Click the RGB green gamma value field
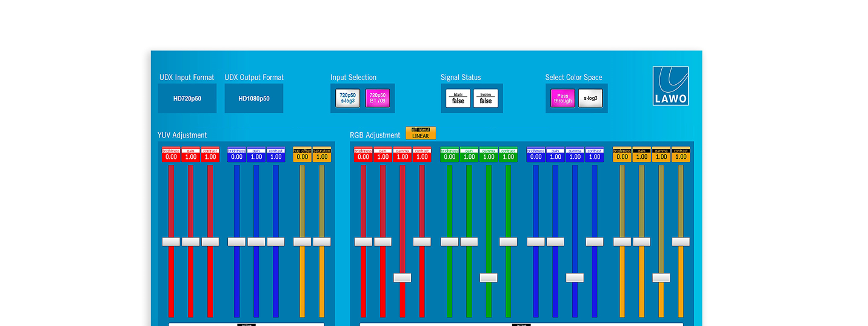Image resolution: width=868 pixels, height=326 pixels. (x=489, y=157)
